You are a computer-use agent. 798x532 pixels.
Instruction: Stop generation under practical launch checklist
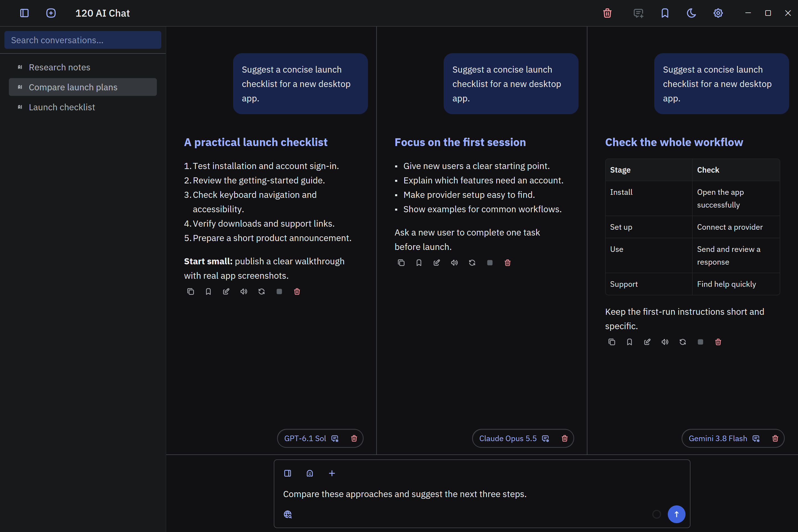pyautogui.click(x=279, y=291)
